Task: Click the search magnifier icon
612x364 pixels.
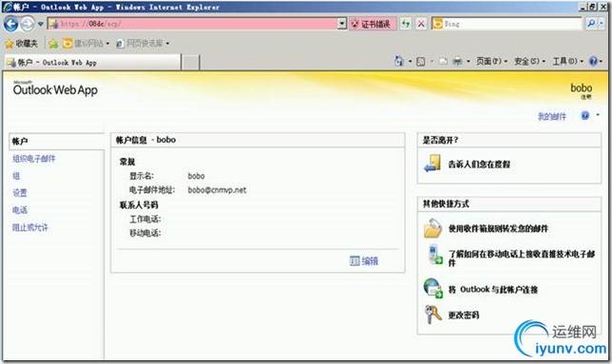Action: click(x=591, y=24)
